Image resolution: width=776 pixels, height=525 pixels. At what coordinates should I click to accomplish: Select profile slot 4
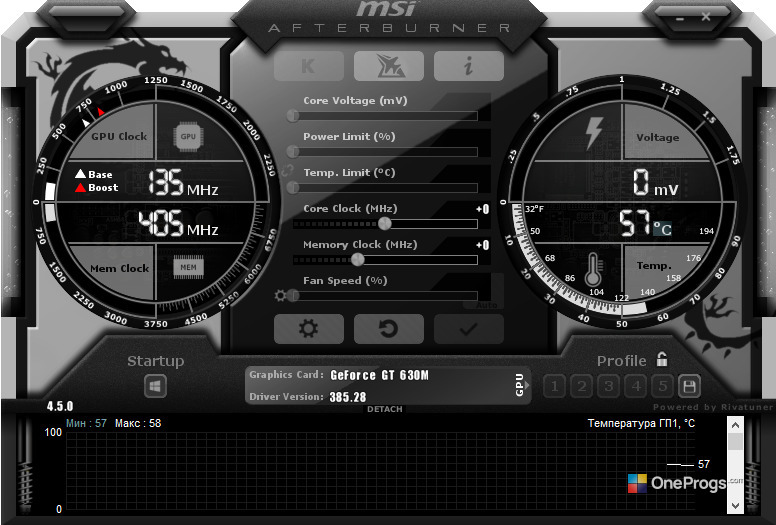click(636, 386)
